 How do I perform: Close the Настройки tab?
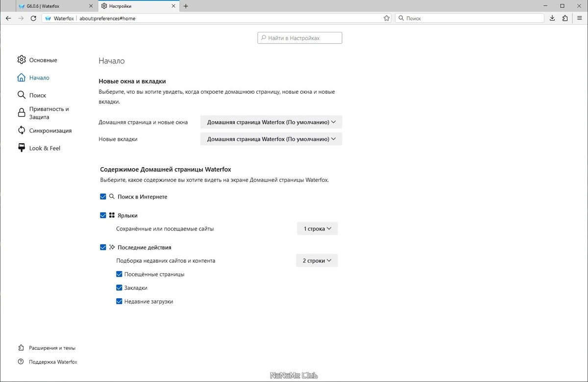click(173, 6)
